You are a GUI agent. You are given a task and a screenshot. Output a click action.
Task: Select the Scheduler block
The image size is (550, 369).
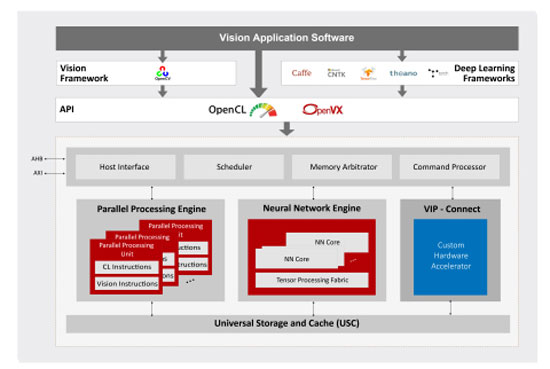tap(234, 167)
